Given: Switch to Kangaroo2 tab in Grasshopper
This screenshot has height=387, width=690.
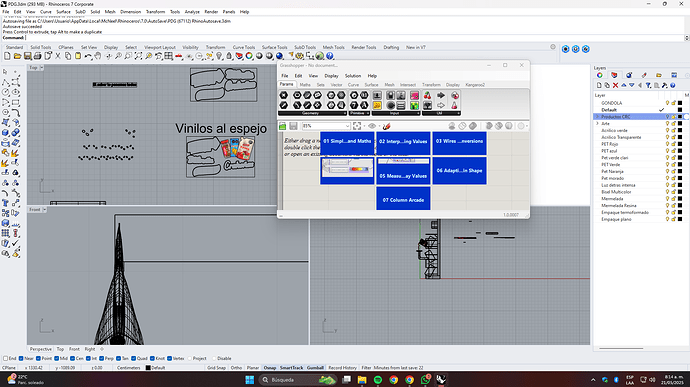Looking at the screenshot, I should tap(475, 85).
